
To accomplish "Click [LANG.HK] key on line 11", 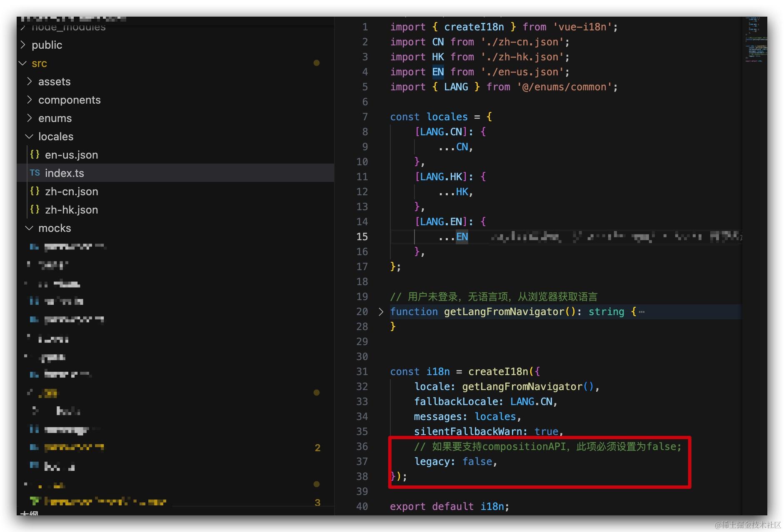I will pos(441,177).
